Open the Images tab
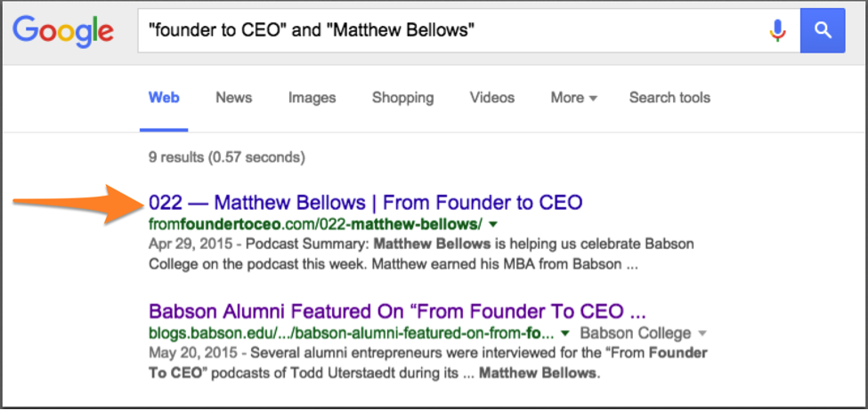868x410 pixels. [312, 98]
